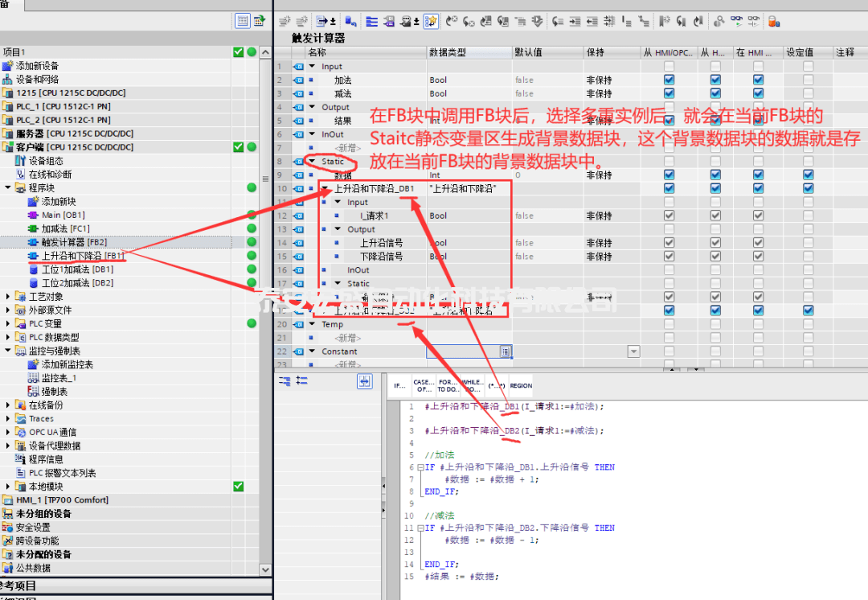Open the 工位1加减法 [DB1] data block icon

(33, 269)
